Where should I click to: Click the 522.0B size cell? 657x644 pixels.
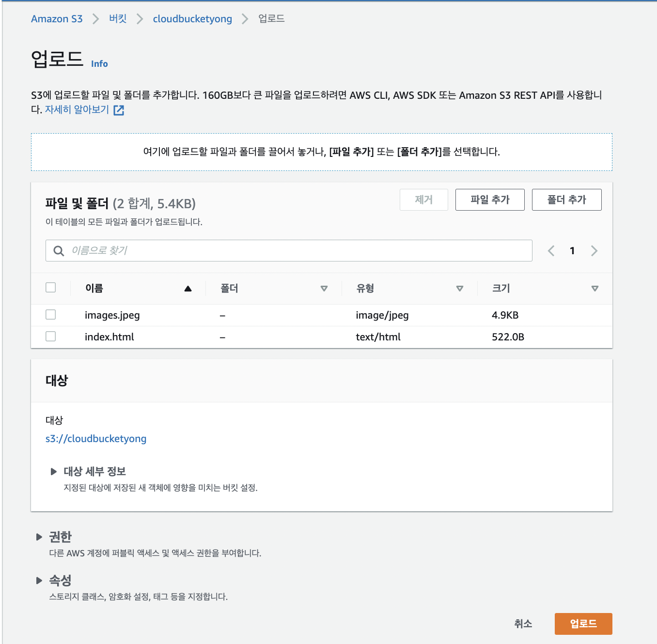coord(508,337)
